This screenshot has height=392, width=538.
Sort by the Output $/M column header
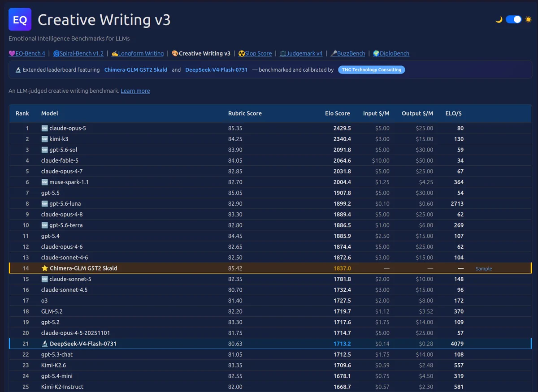417,113
